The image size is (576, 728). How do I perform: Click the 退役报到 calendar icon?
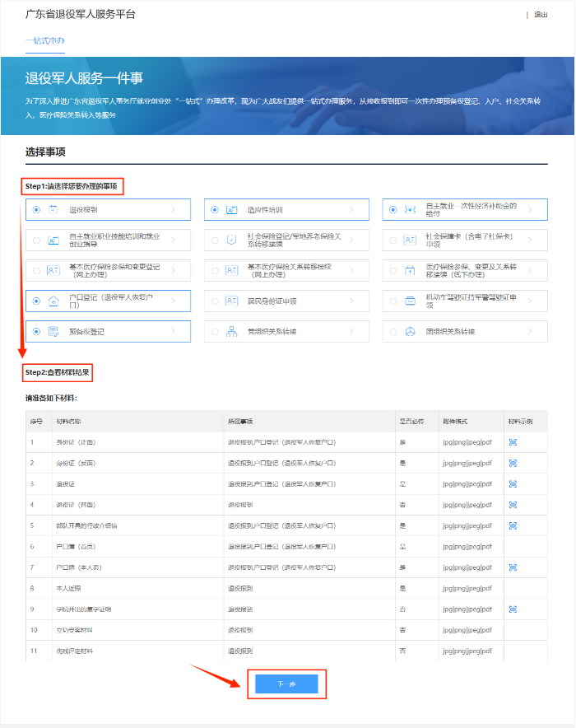tap(53, 210)
